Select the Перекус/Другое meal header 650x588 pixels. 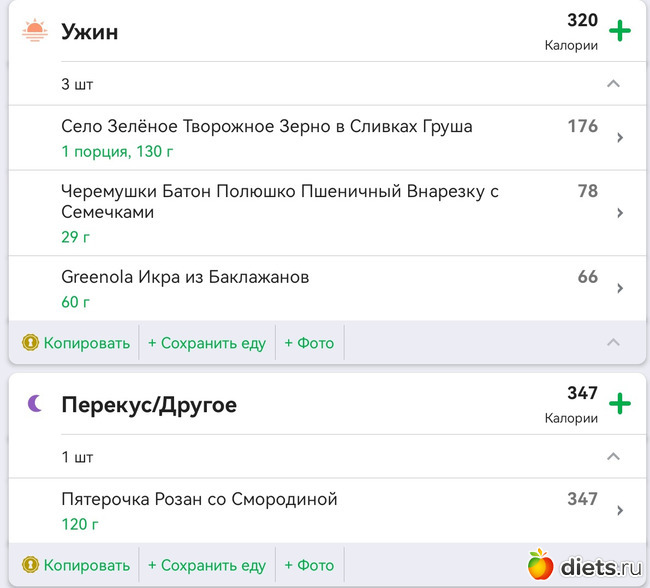pyautogui.click(x=149, y=405)
